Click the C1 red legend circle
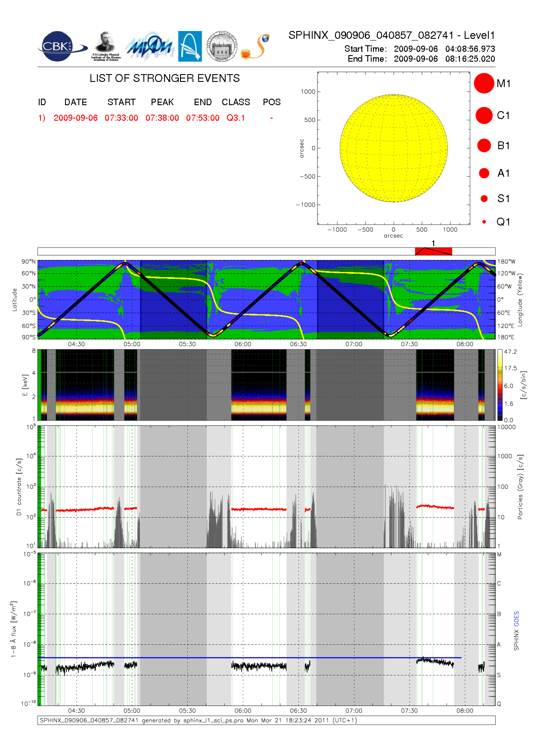This screenshot has height=756, width=534. (484, 116)
